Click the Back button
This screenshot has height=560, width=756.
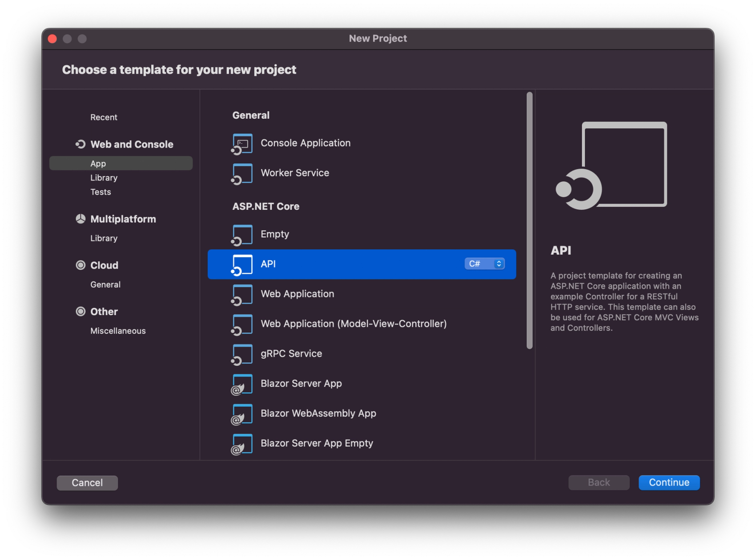[x=599, y=482]
